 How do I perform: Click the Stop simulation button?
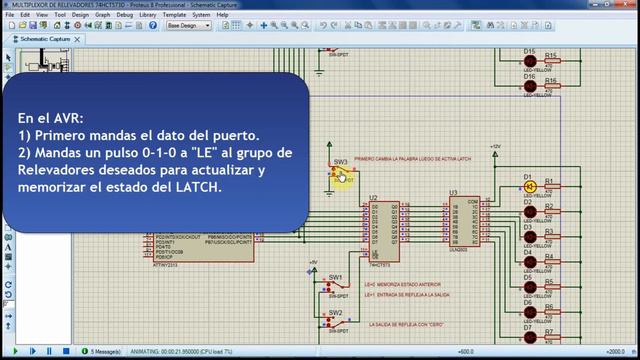pyautogui.click(x=66, y=351)
